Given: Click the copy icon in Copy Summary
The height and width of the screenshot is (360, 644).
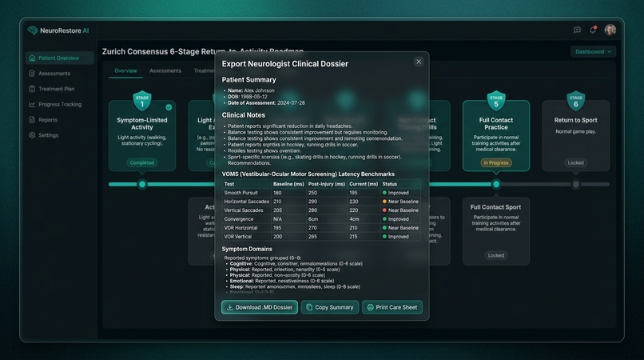Looking at the screenshot, I should coord(309,307).
